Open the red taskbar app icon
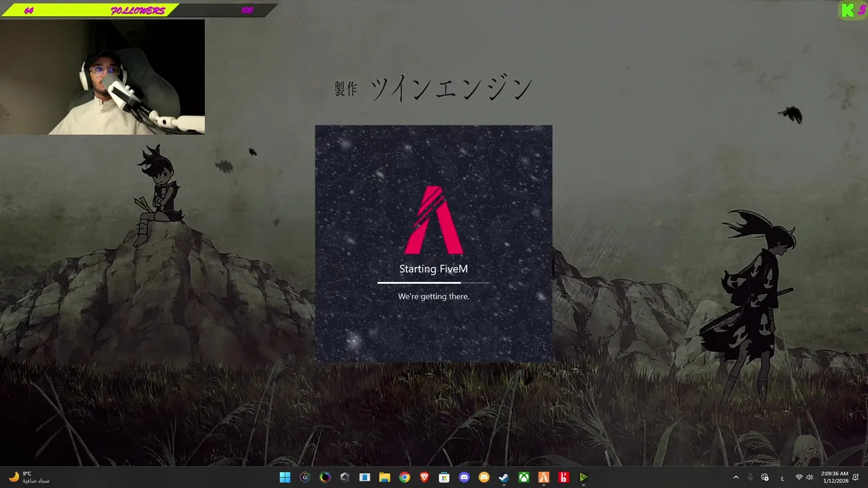Viewport: 868px width, 488px height. point(564,477)
